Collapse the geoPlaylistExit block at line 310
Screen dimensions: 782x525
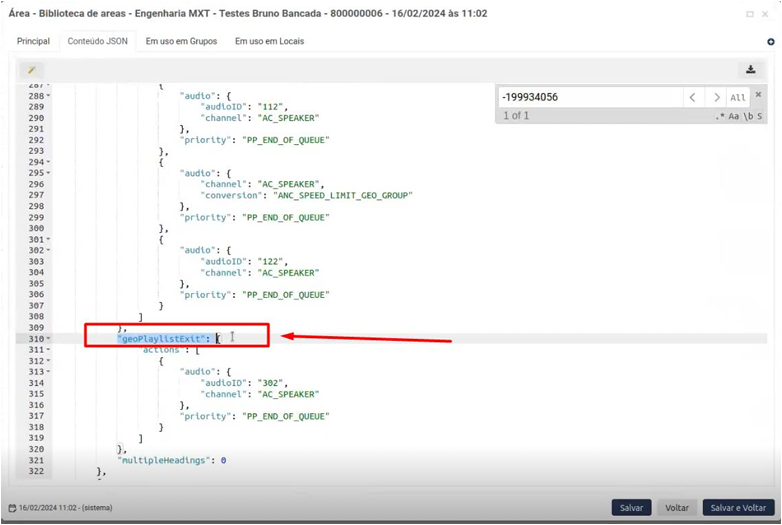48,339
